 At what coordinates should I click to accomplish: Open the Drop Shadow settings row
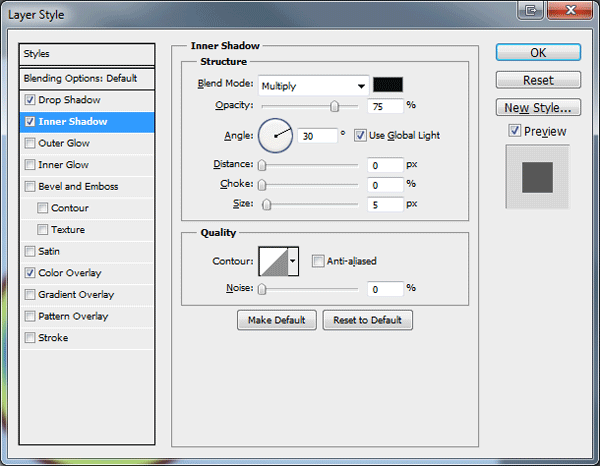[x=87, y=100]
